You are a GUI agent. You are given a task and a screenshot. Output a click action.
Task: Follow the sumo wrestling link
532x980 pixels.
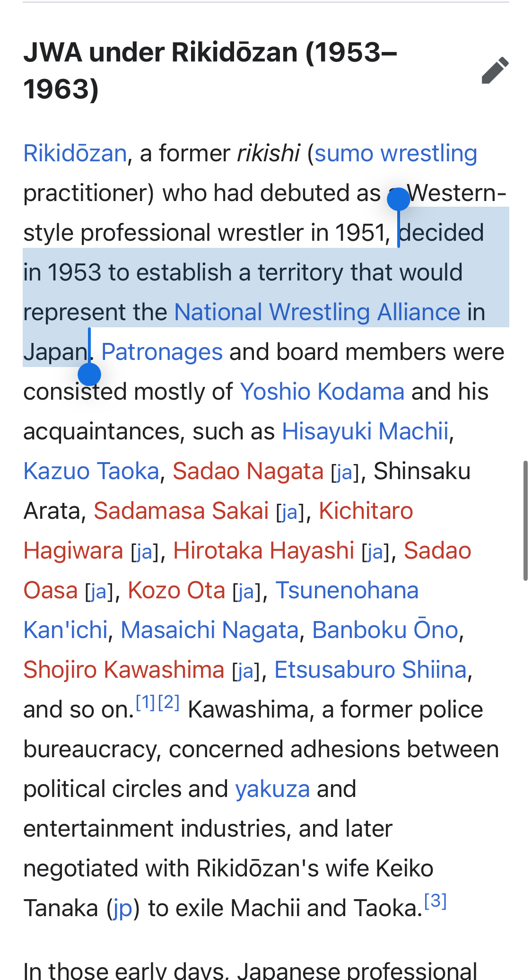pos(395,154)
